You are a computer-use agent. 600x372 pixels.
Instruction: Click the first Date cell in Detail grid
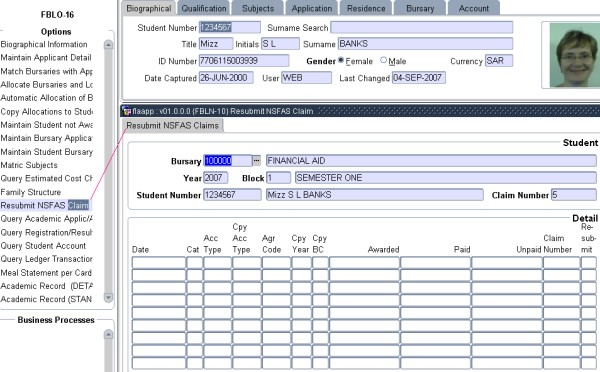click(x=159, y=263)
